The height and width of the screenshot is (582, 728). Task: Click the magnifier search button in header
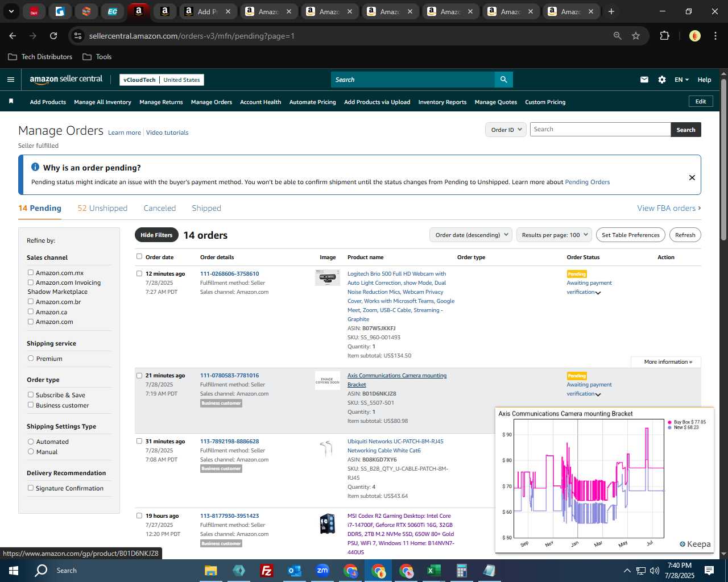[x=503, y=80]
